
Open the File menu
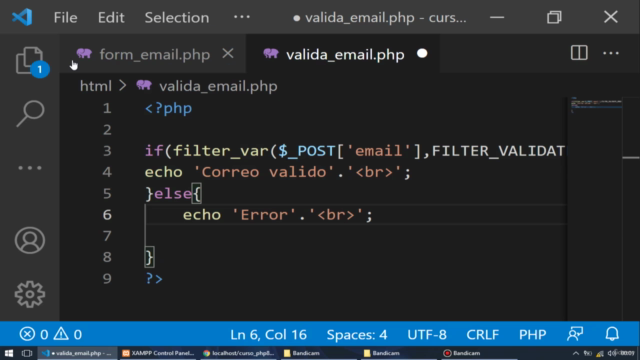point(65,18)
